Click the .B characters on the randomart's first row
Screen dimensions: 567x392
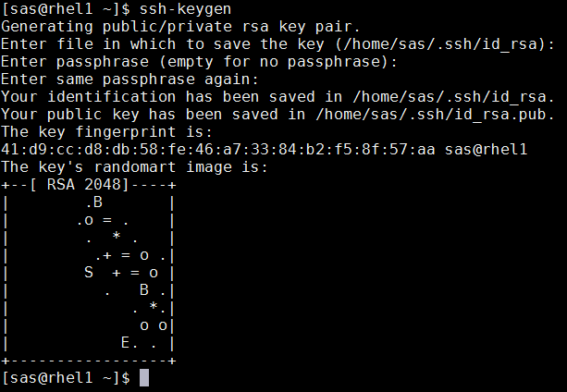point(93,202)
